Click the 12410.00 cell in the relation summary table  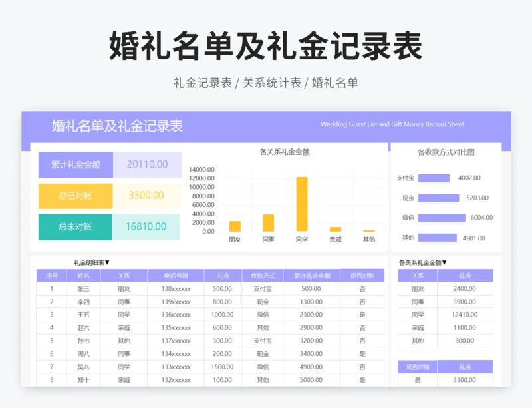pyautogui.click(x=465, y=315)
